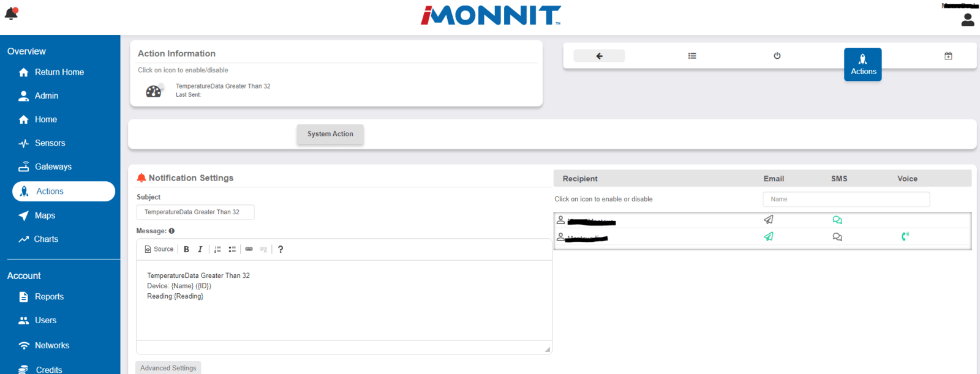Insert a bulleted list
The width and height of the screenshot is (980, 374).
(x=232, y=249)
